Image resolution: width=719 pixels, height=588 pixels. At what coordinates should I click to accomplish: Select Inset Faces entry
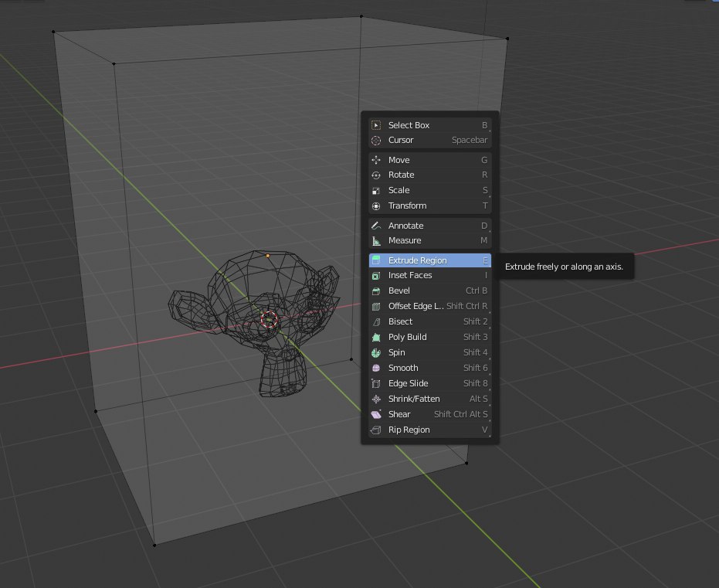tap(429, 276)
